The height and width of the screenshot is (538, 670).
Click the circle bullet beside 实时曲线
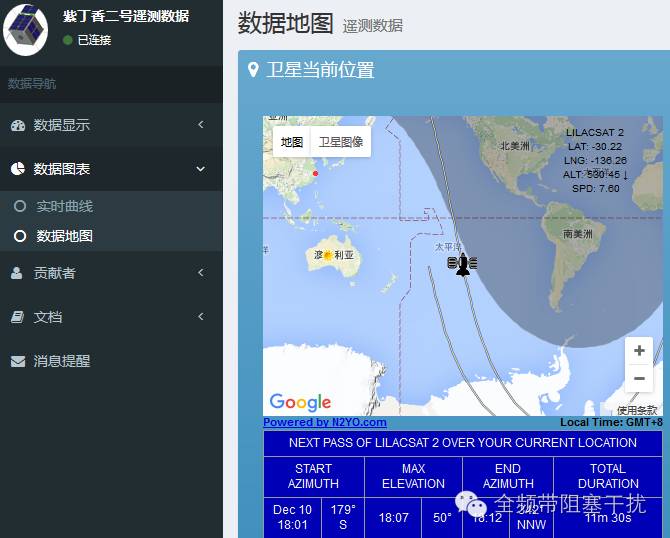pyautogui.click(x=20, y=206)
